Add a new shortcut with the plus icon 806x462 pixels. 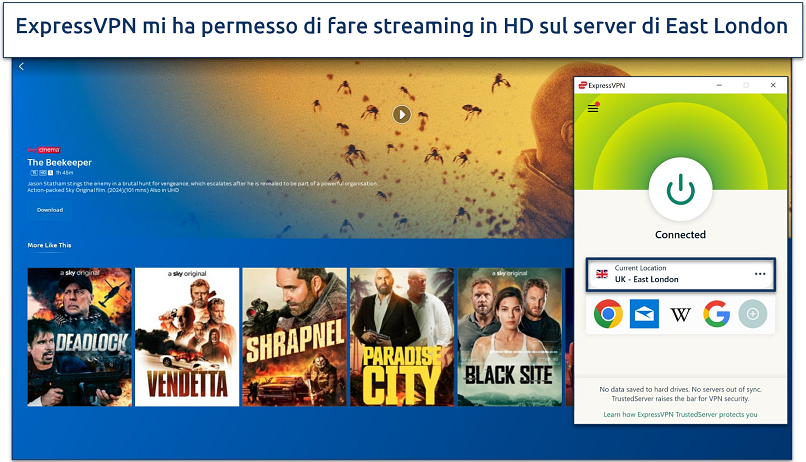tap(753, 314)
